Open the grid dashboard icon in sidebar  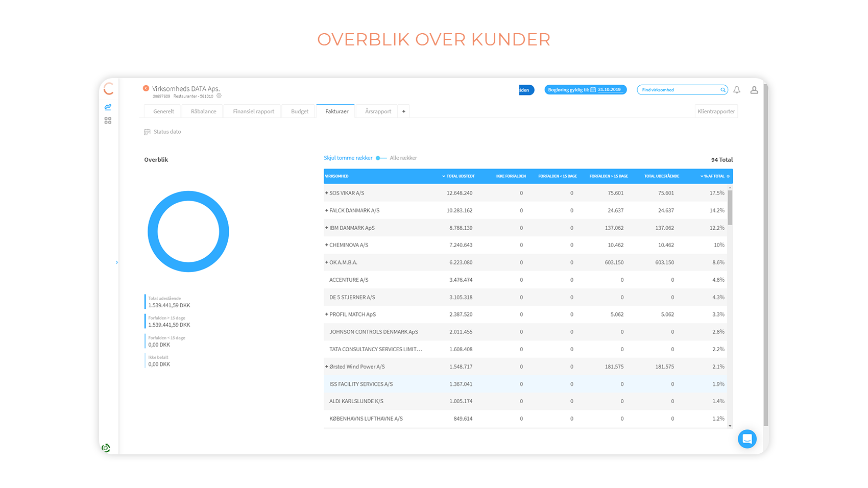pyautogui.click(x=108, y=120)
